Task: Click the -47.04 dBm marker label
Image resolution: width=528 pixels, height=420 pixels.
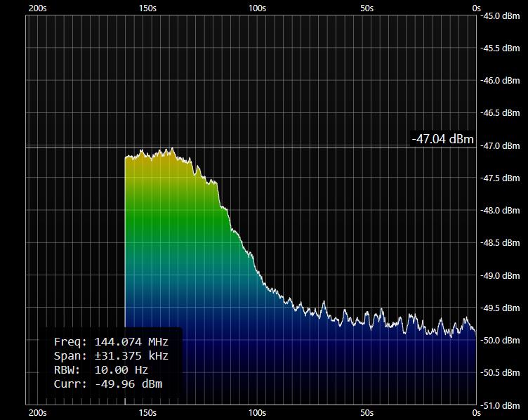Action: (x=443, y=139)
